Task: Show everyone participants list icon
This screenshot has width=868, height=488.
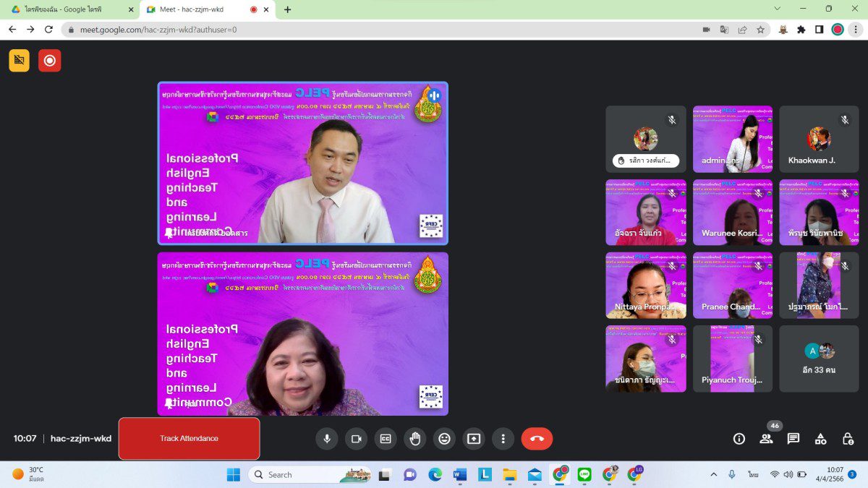Action: click(766, 438)
